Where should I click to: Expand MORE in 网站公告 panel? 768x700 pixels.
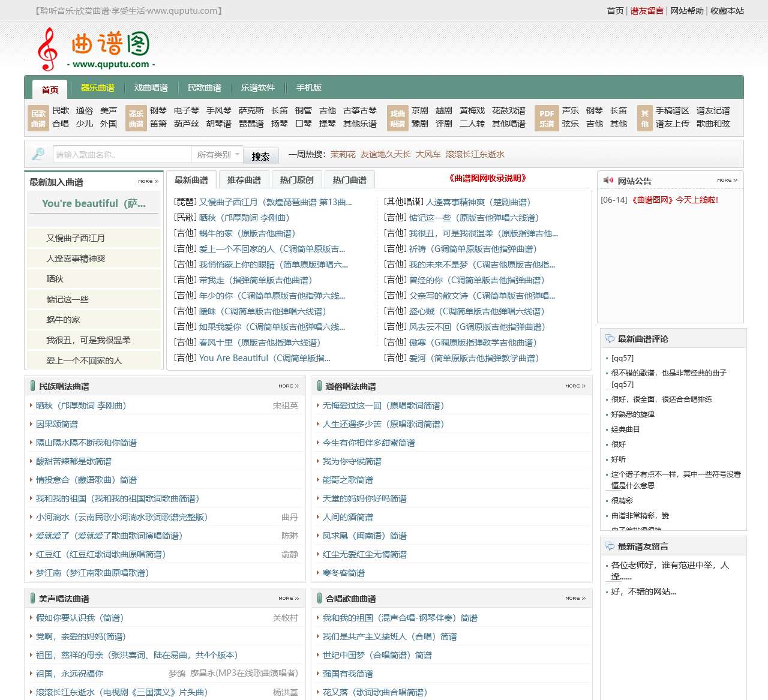[727, 181]
